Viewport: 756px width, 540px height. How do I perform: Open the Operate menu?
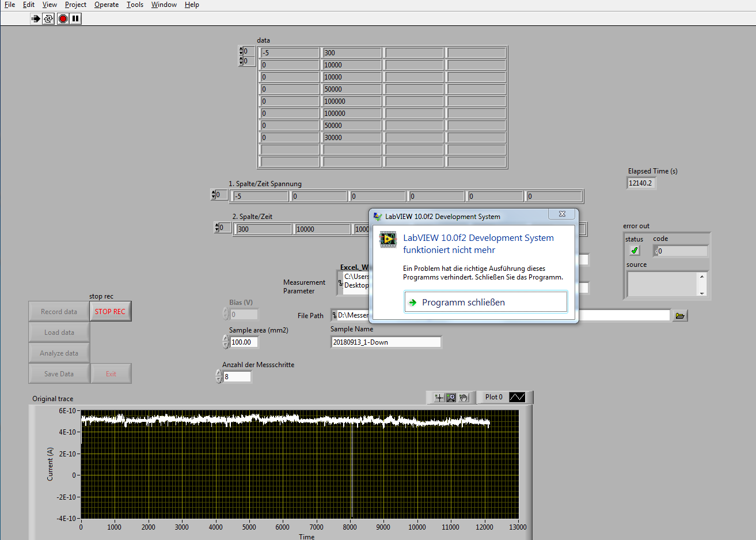tap(107, 5)
